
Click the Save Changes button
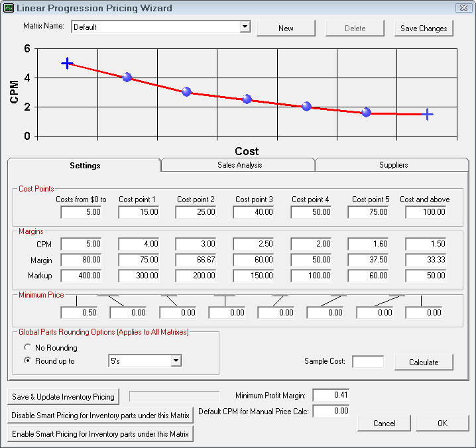[424, 28]
